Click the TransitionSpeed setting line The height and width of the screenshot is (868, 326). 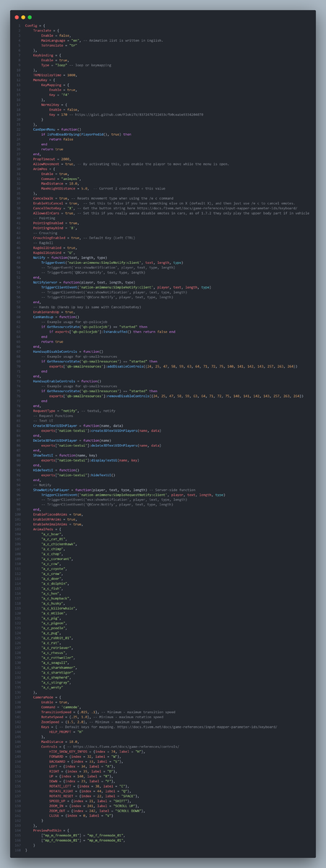point(70,712)
